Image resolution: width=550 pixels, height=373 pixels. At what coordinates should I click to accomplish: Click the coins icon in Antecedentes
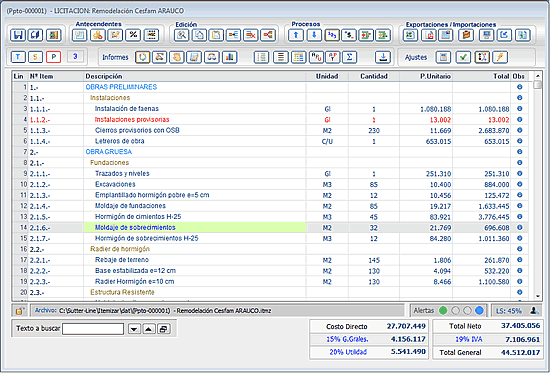(x=98, y=35)
